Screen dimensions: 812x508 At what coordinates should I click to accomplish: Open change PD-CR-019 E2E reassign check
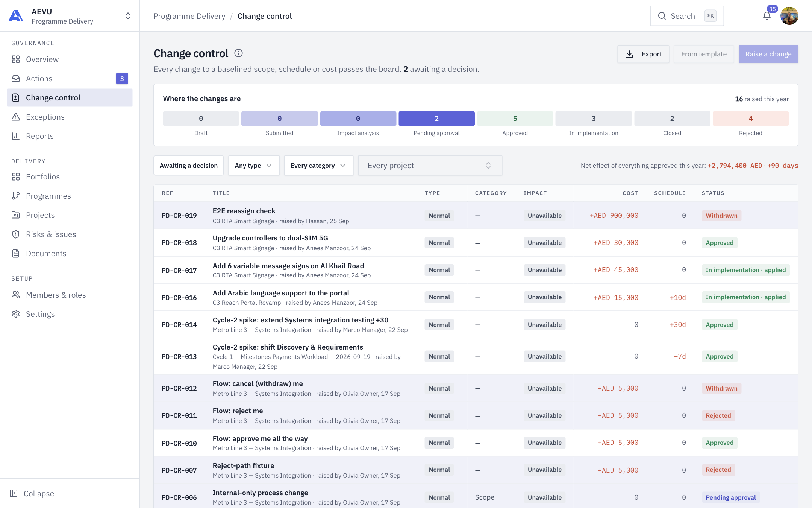[476, 216]
